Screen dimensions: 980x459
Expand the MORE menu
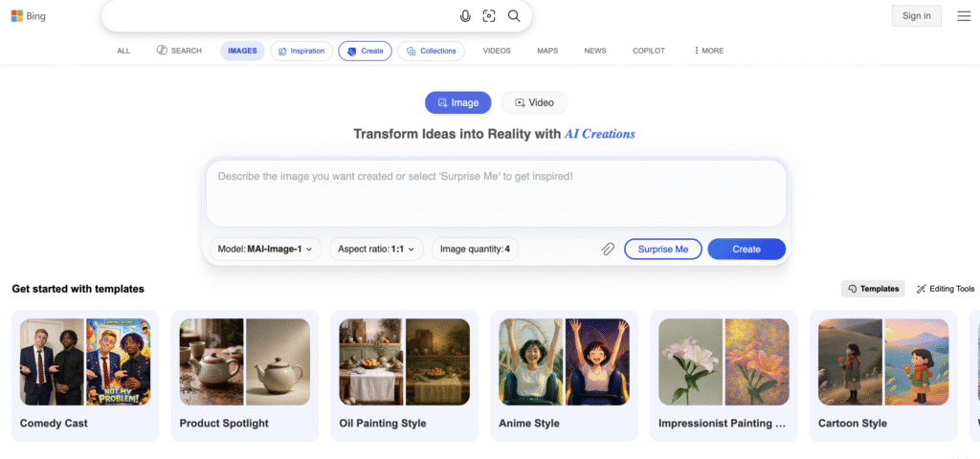tap(709, 51)
